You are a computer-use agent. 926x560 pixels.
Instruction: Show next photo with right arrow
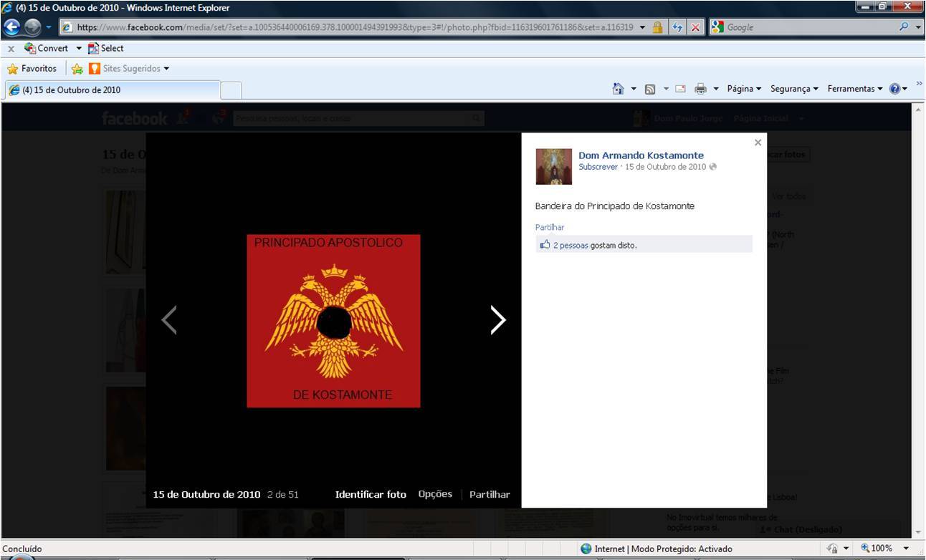(x=497, y=320)
